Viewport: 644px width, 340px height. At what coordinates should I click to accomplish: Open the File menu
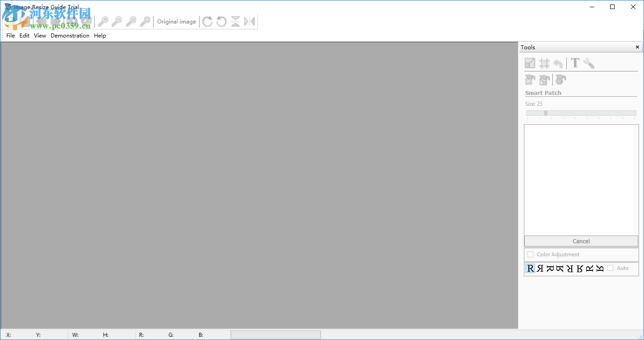pos(10,35)
